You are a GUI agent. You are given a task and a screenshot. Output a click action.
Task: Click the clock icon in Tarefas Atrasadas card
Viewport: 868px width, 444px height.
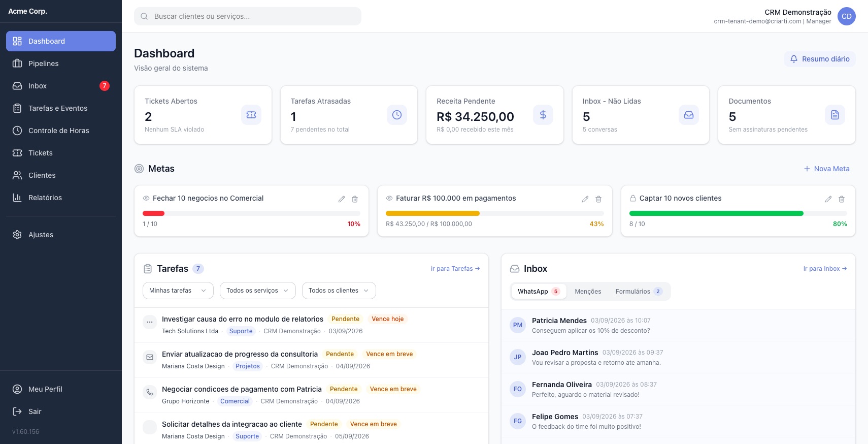click(397, 115)
